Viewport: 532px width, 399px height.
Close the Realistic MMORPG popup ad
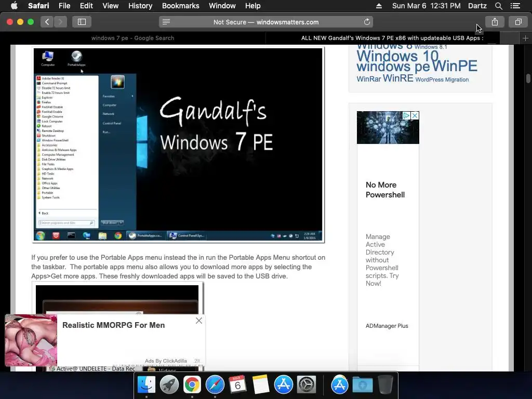(199, 321)
